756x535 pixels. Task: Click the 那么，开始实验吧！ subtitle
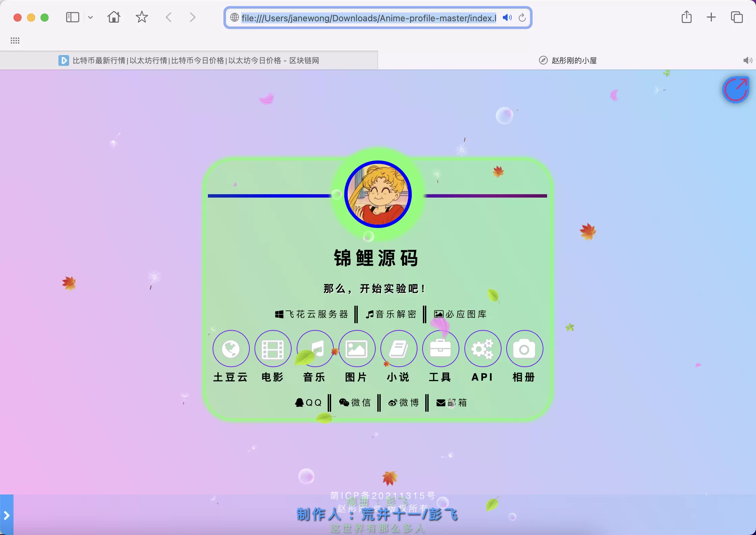pyautogui.click(x=374, y=289)
